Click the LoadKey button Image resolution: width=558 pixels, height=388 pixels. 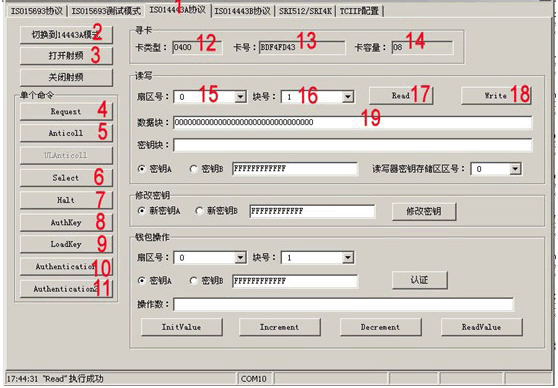pyautogui.click(x=66, y=244)
